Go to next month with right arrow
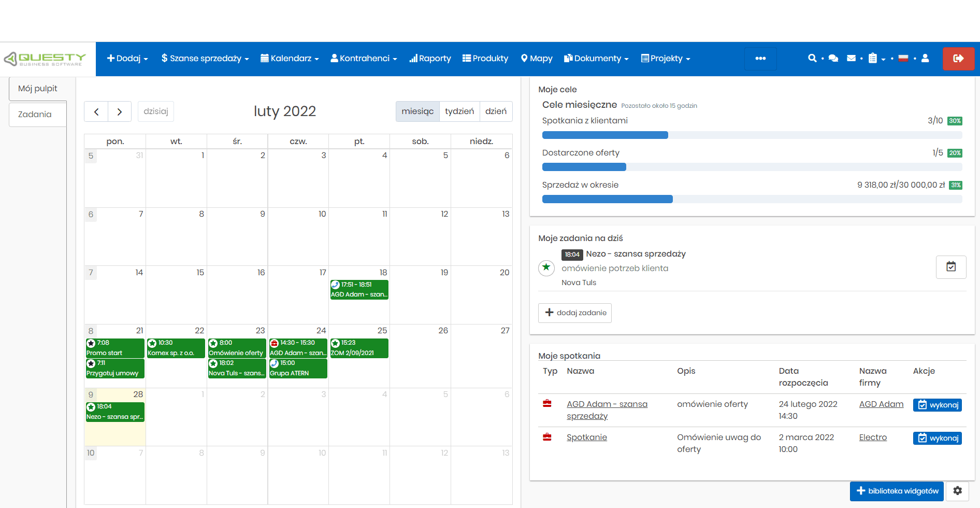980x508 pixels. pyautogui.click(x=120, y=111)
